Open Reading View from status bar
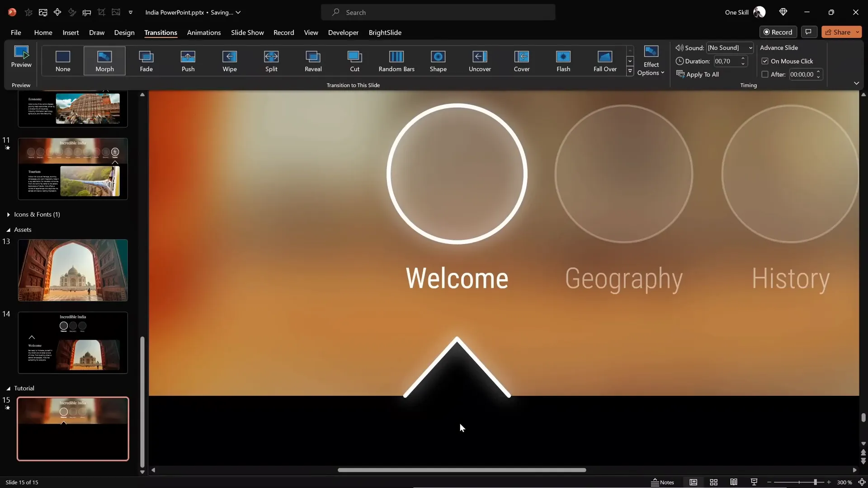 (734, 482)
